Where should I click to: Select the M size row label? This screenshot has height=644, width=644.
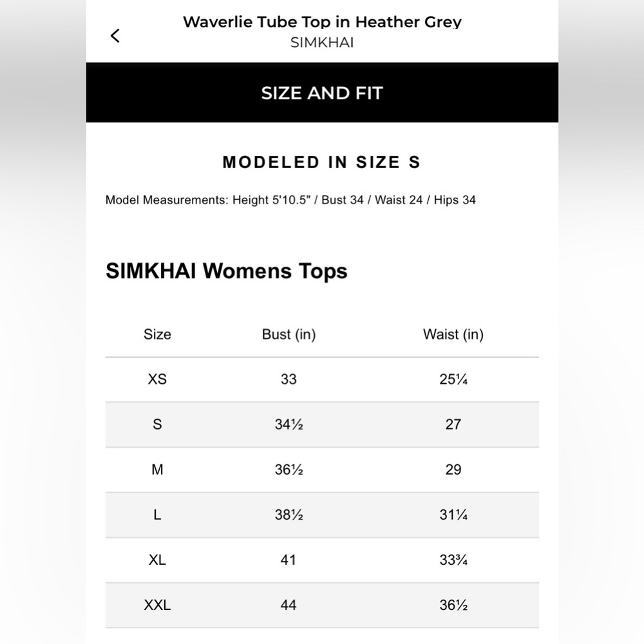[157, 469]
